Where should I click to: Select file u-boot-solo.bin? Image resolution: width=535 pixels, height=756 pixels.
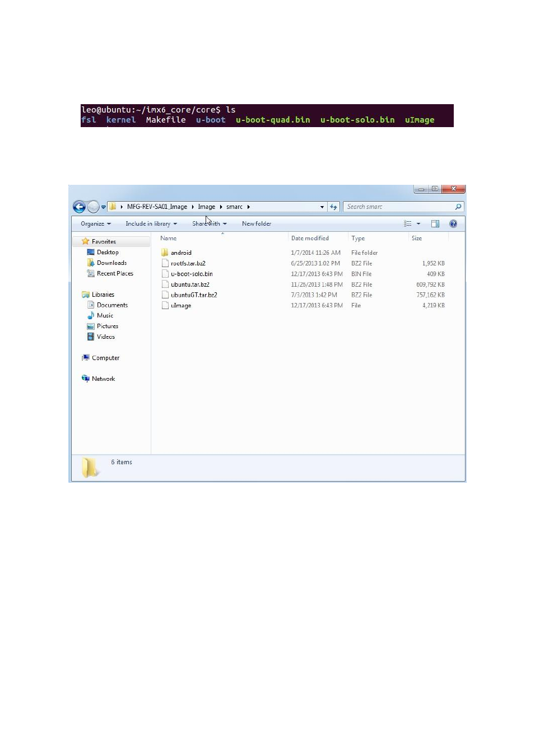click(x=192, y=274)
